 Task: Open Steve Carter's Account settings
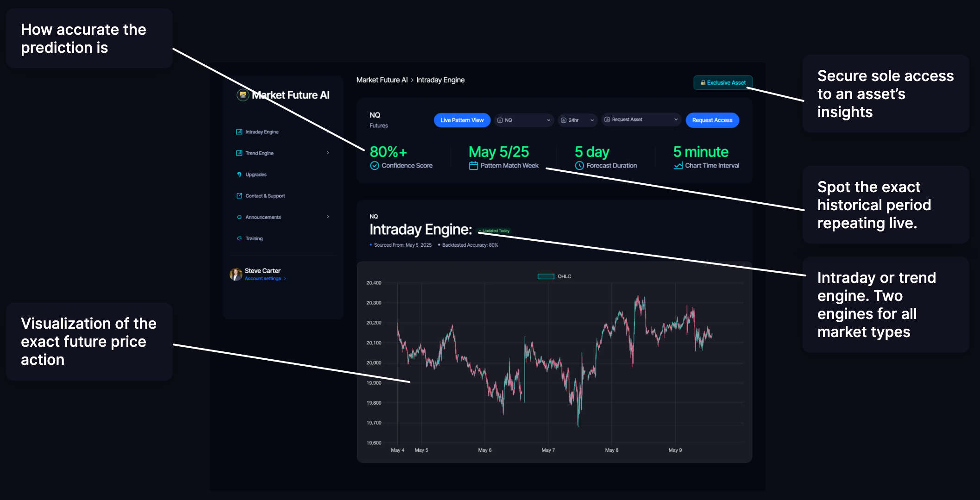[x=263, y=278]
